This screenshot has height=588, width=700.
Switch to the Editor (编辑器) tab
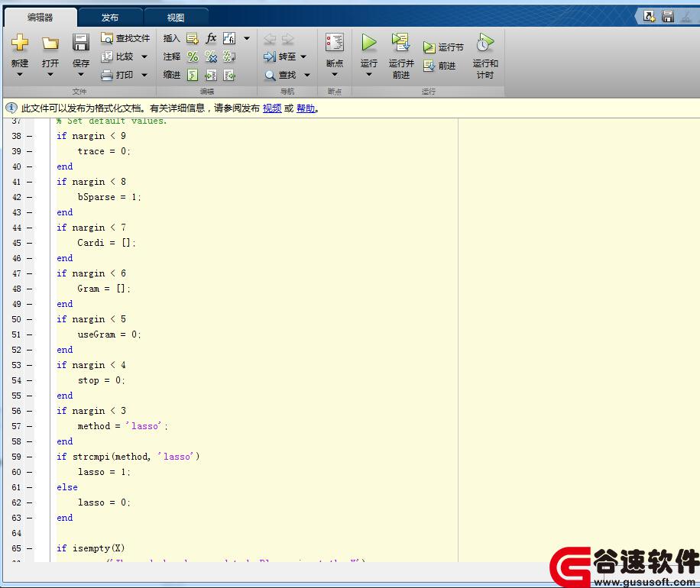pyautogui.click(x=41, y=18)
